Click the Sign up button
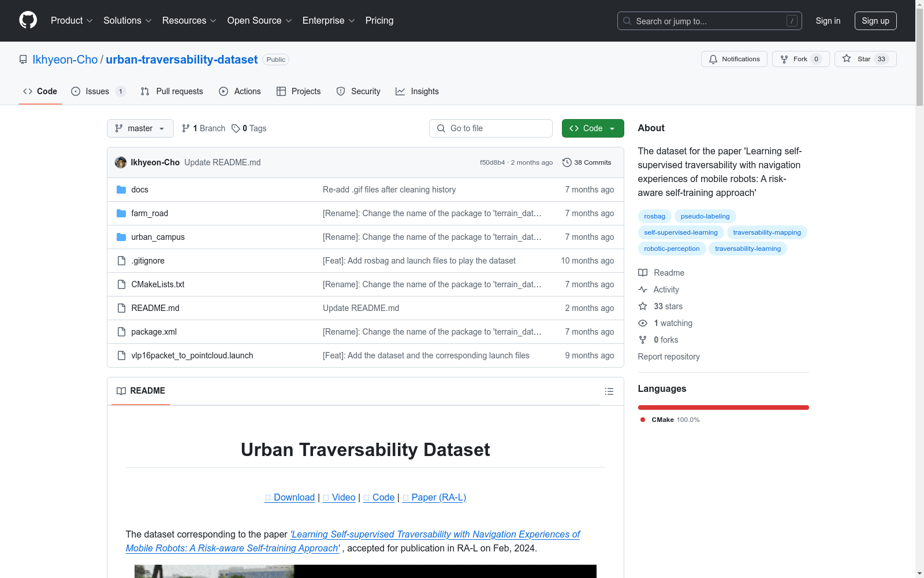 (x=875, y=21)
